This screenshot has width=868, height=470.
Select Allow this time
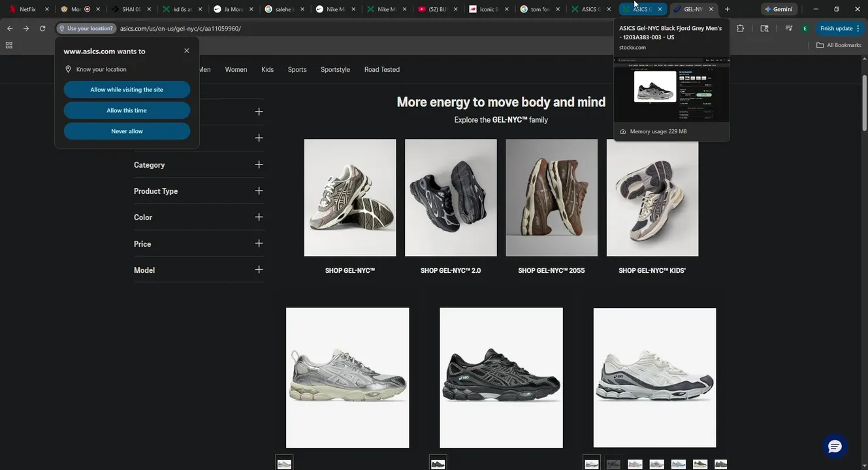point(127,110)
